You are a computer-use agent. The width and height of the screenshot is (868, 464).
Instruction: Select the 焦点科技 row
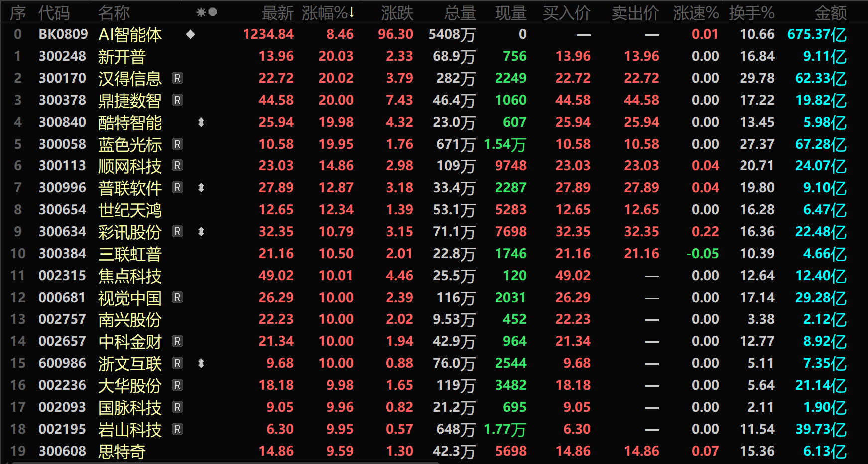[129, 276]
